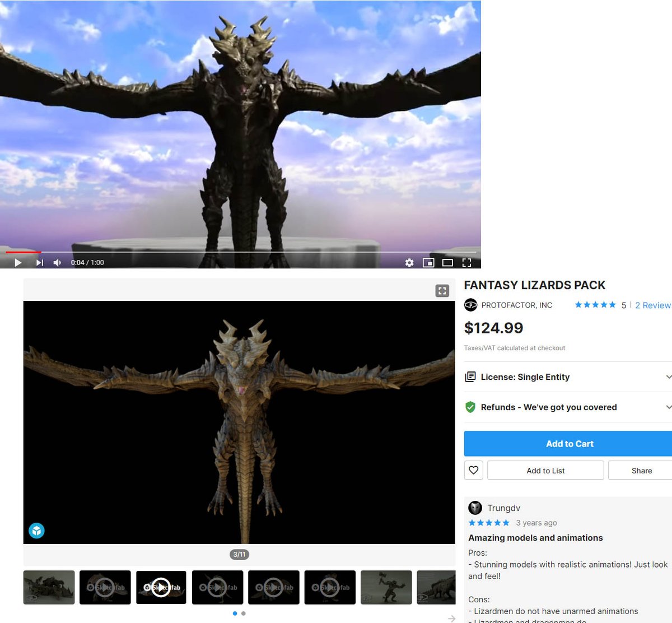Select the second Sketchfab thumbnail
Viewport: 672px width, 623px height.
105,587
